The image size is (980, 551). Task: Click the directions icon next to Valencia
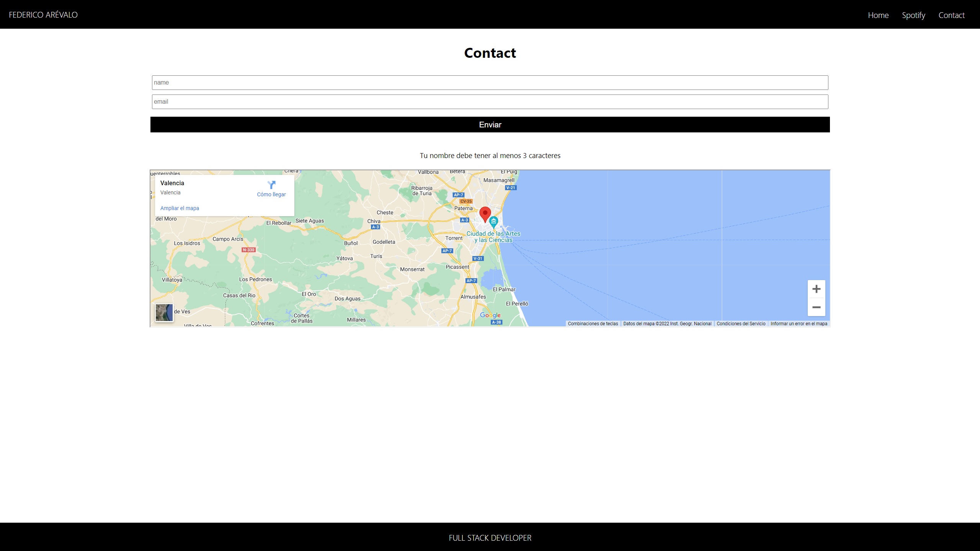271,185
